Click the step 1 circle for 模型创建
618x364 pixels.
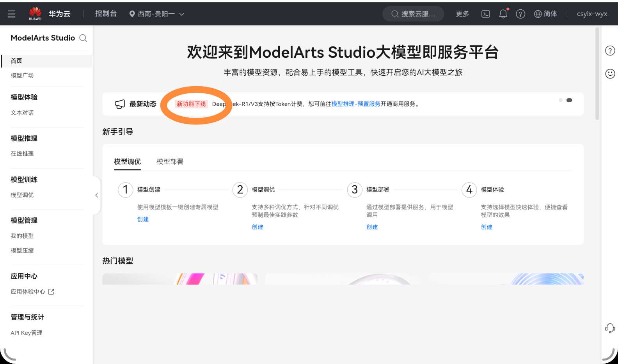pos(126,190)
